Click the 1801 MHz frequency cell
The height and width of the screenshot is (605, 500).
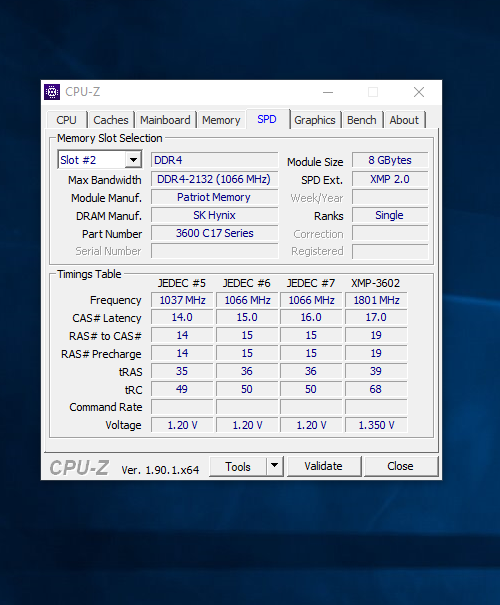click(x=376, y=300)
